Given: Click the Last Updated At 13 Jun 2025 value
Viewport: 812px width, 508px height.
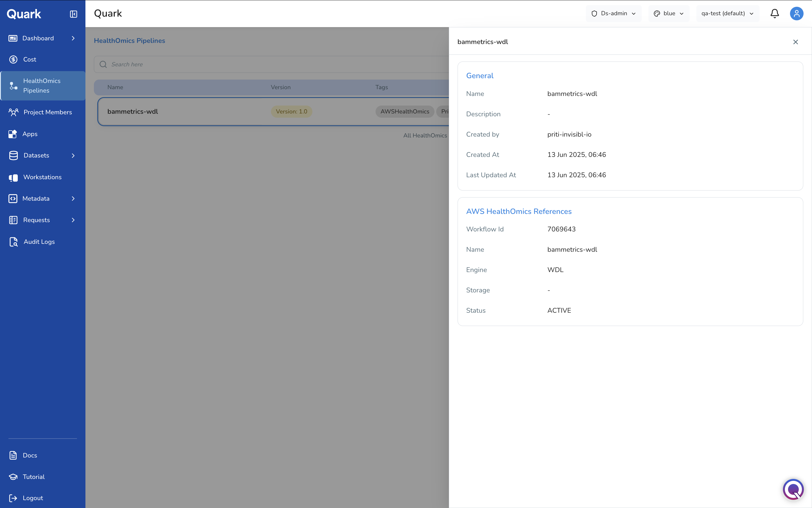Looking at the screenshot, I should pos(577,175).
